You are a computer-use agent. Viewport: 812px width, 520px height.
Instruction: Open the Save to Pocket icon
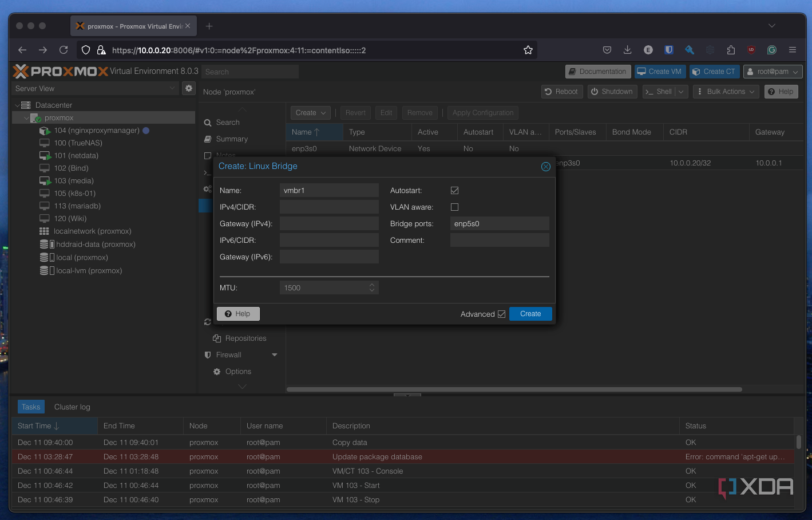point(607,50)
